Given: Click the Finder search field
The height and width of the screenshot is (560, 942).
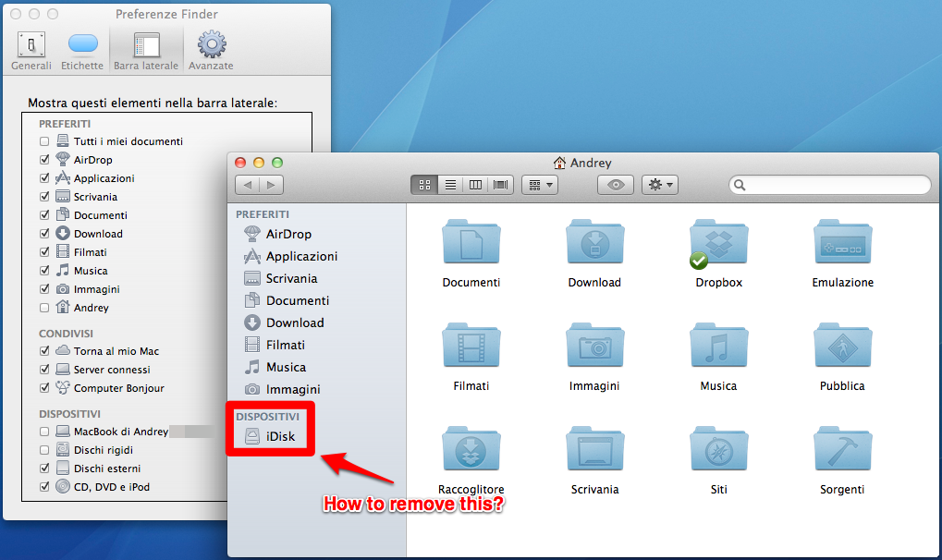Looking at the screenshot, I should 829,185.
